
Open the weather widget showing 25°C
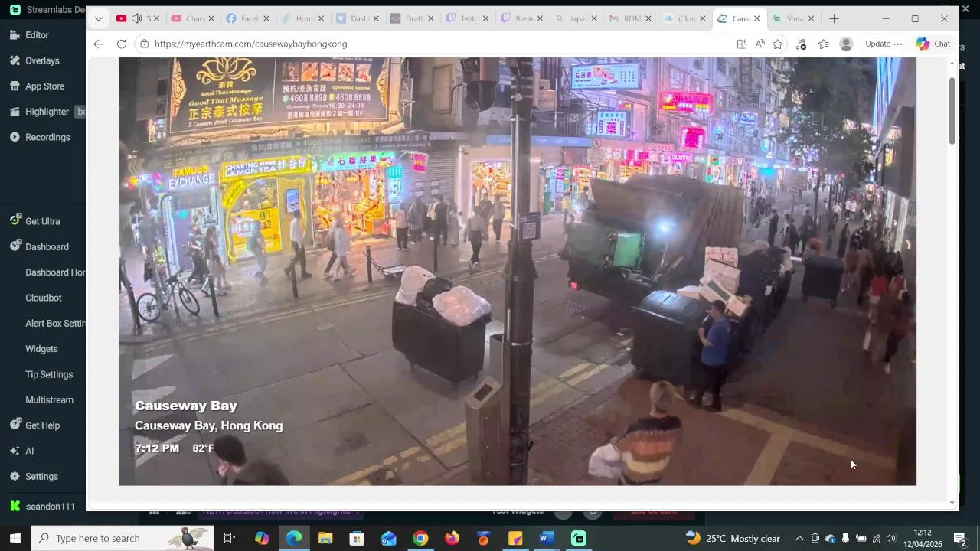733,538
